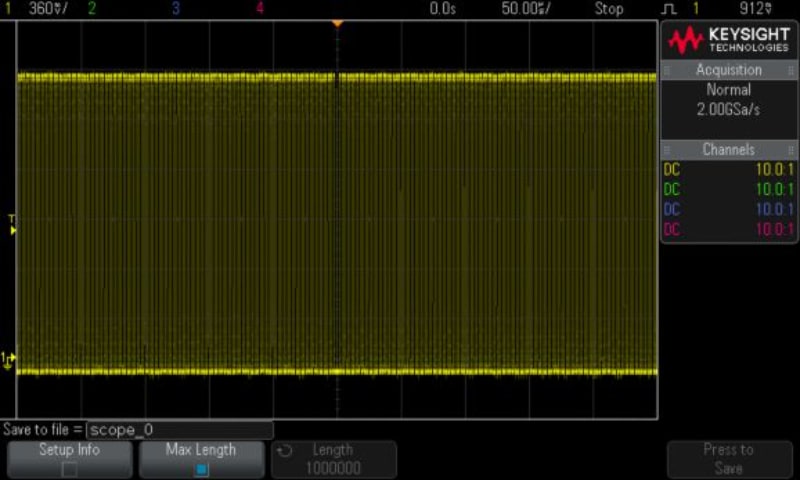Click the pink 10.0:1 probe ratio
Image resolution: width=800 pixels, height=480 pixels.
tap(774, 229)
